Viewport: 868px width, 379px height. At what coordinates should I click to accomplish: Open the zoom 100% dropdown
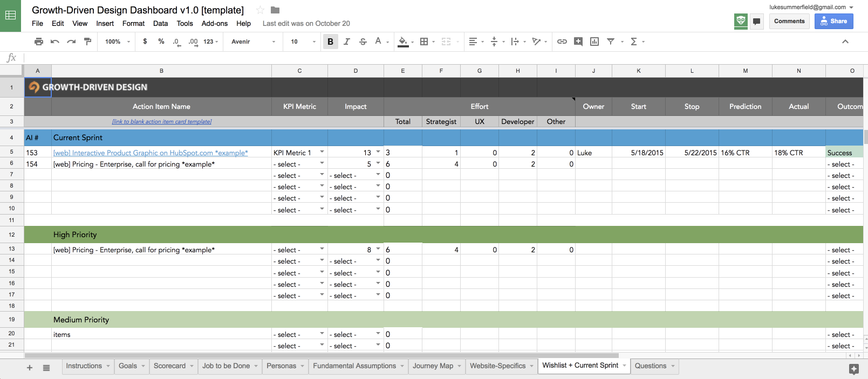[117, 42]
